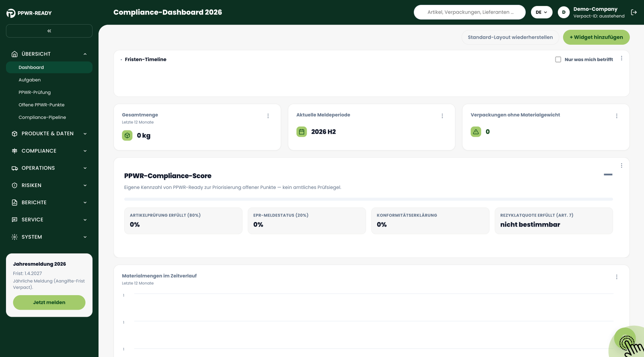Image resolution: width=644 pixels, height=357 pixels.
Task: Open Materialmengen im Zeitverlauf three-dot menu
Action: point(617,277)
